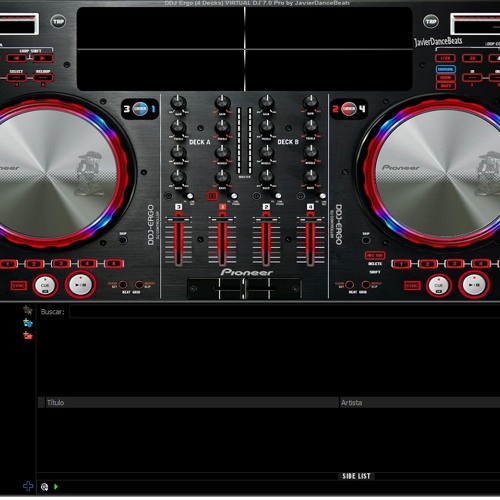Trigger hot cue 1 on left deck

point(8,264)
